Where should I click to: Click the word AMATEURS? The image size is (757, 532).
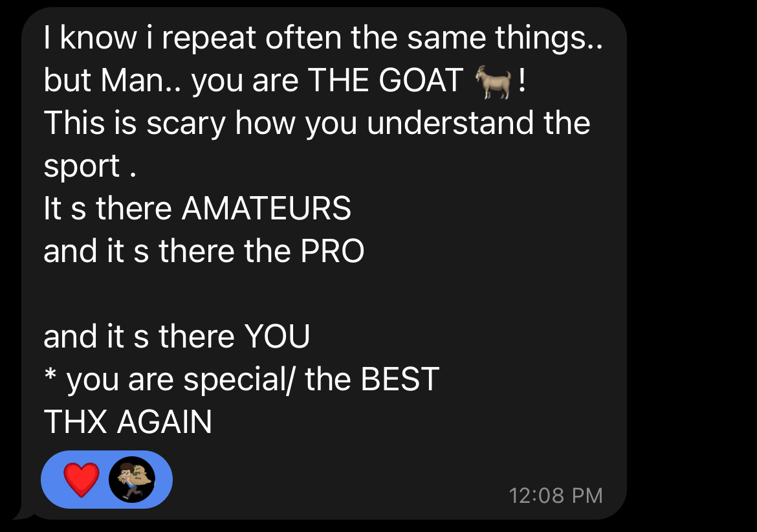267,208
